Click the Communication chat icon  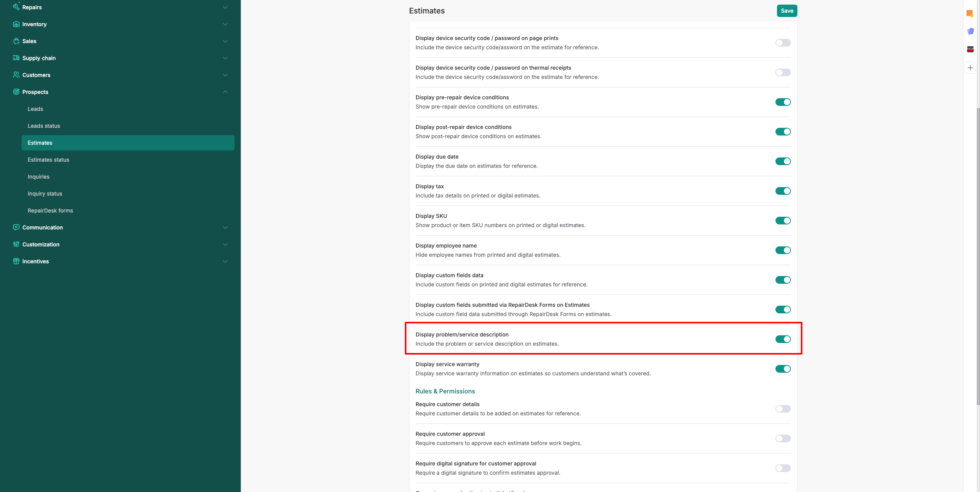(16, 228)
